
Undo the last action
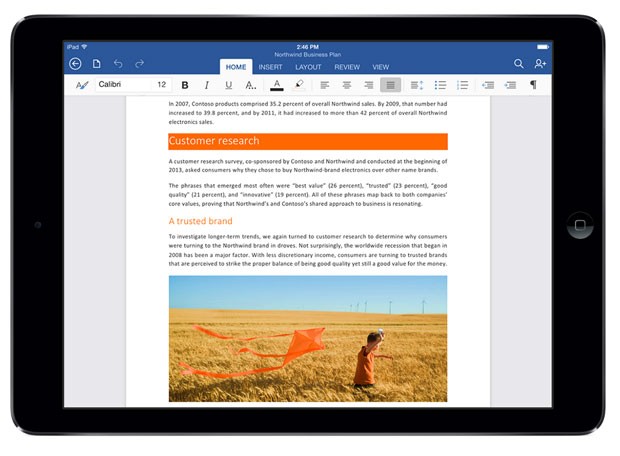coord(118,64)
